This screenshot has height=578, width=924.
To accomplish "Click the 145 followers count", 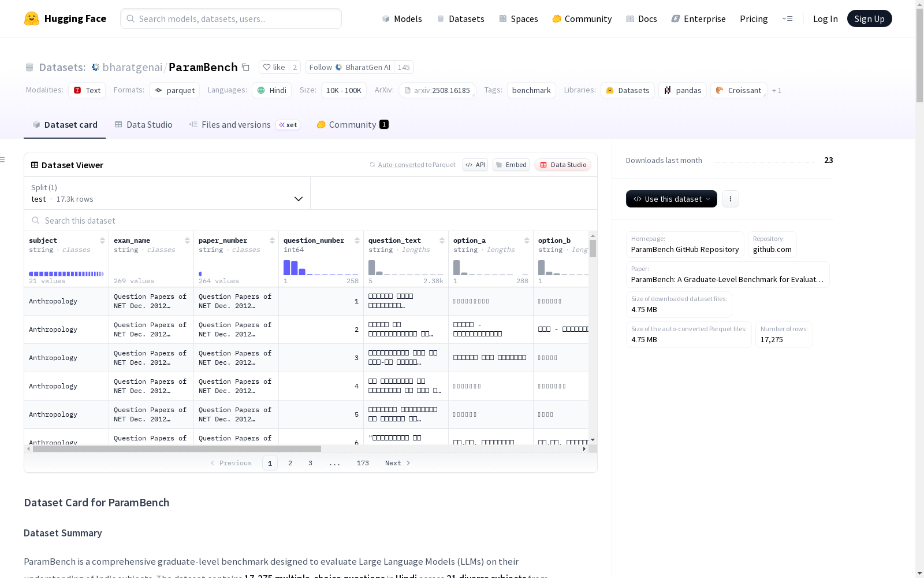I will coord(404,67).
